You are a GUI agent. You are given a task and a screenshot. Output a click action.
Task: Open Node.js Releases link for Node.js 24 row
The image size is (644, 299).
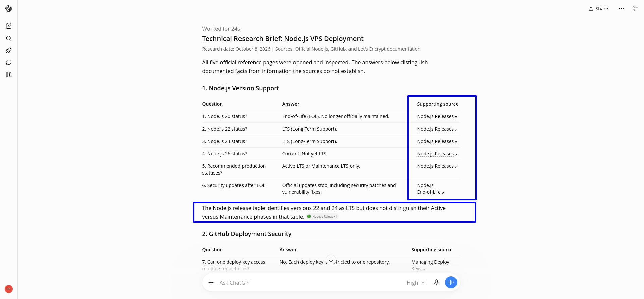pos(437,141)
